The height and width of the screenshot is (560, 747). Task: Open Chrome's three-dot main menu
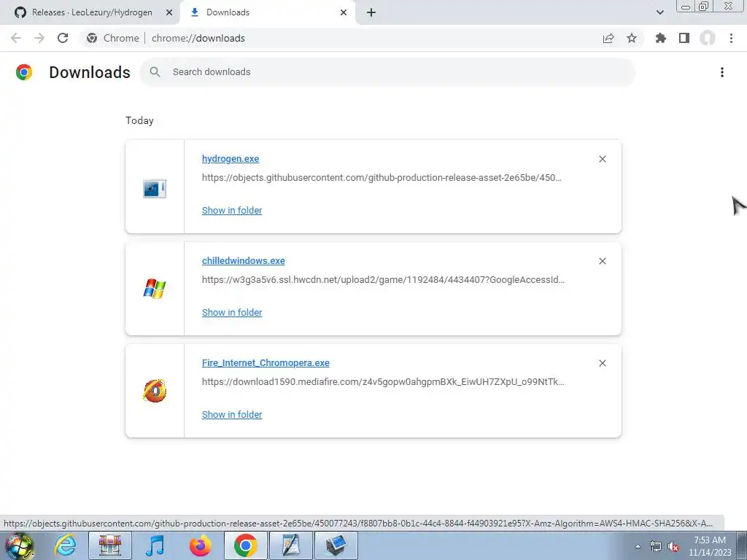[x=731, y=38]
